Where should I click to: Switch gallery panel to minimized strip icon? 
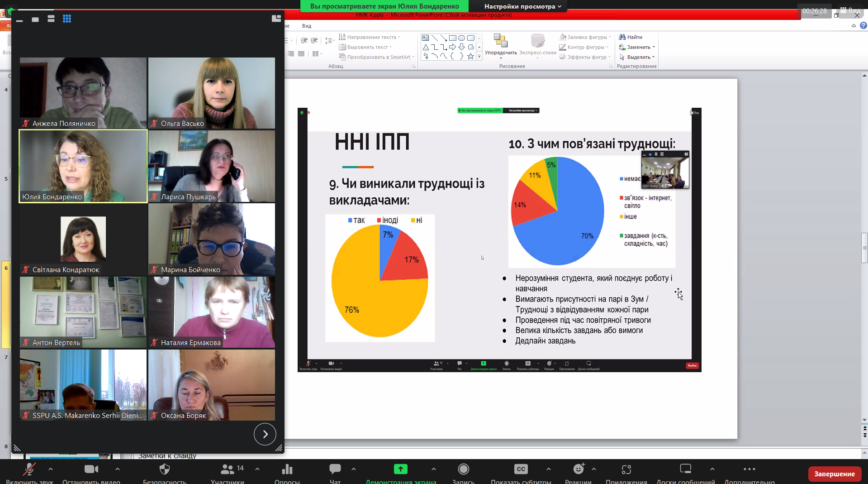point(19,21)
